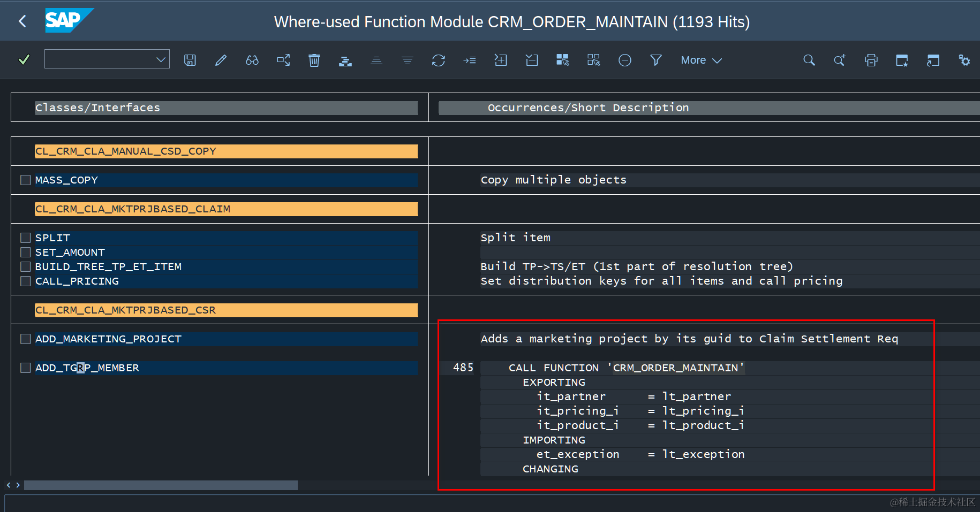The width and height of the screenshot is (980, 512).
Task: Click the Select All icon
Action: [x=563, y=60]
